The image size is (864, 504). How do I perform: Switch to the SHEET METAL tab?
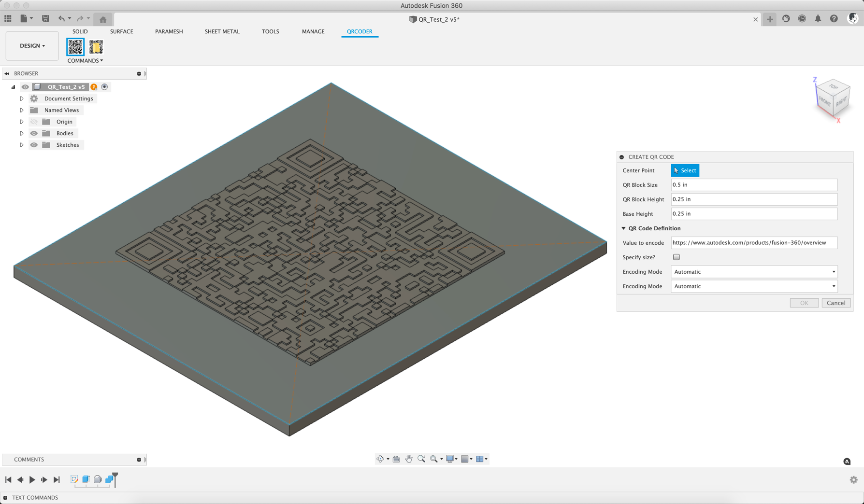coord(222,31)
